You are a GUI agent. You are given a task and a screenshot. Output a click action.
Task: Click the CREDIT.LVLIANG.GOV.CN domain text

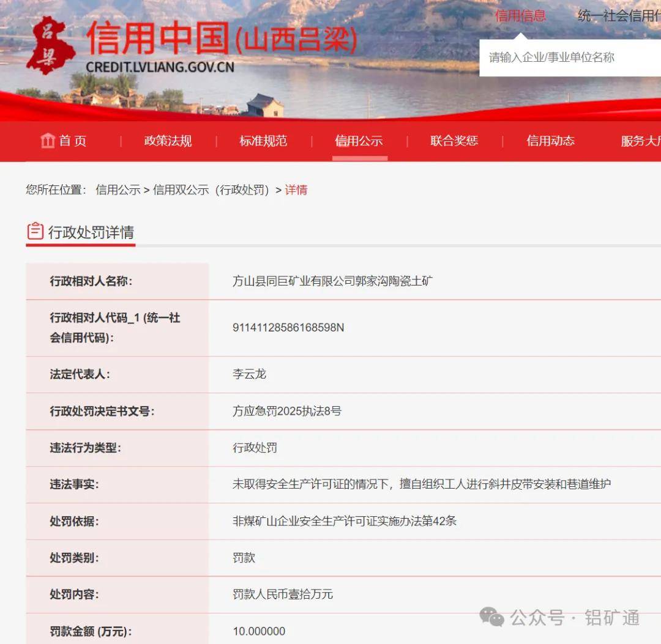coord(160,67)
